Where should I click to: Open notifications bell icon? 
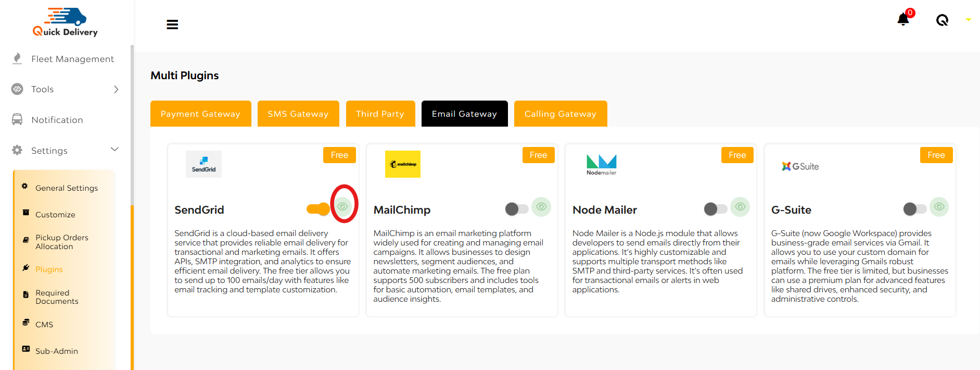pyautogui.click(x=903, y=20)
